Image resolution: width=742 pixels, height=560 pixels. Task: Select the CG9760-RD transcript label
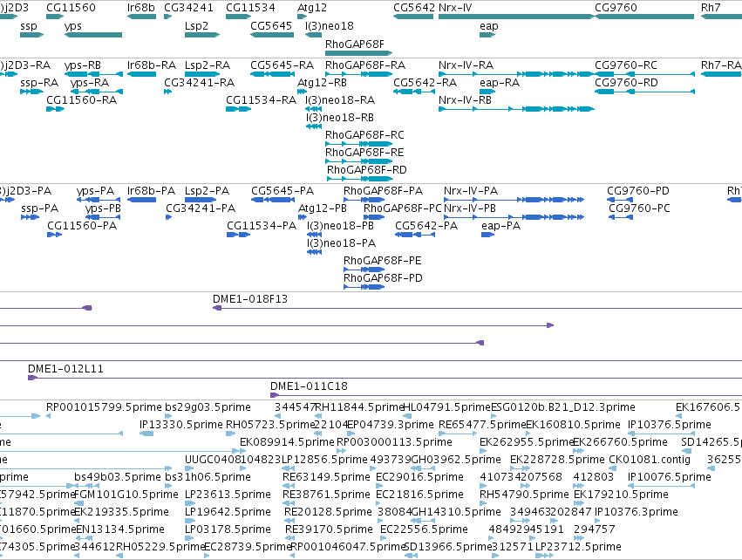(626, 83)
